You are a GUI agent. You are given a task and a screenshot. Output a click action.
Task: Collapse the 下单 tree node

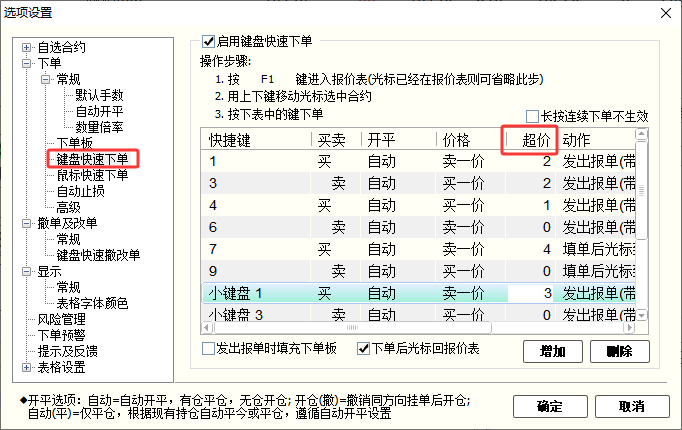27,63
